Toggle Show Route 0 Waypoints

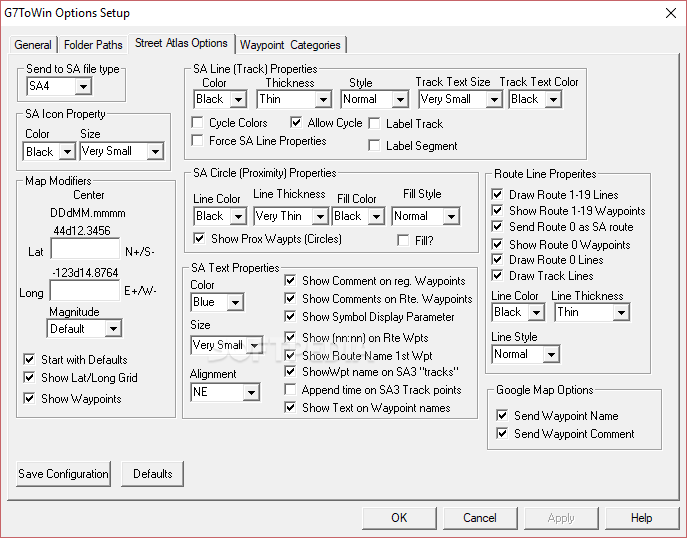point(497,244)
